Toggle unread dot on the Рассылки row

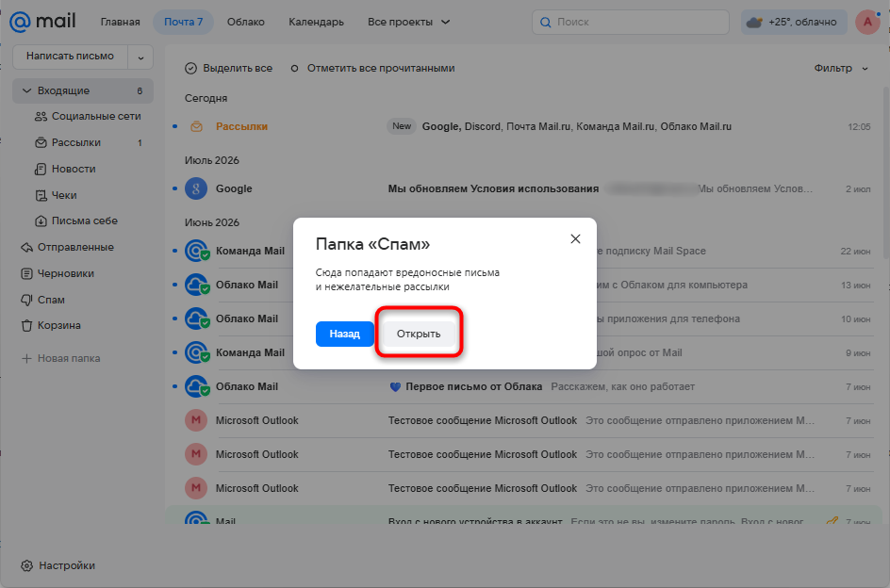(174, 126)
